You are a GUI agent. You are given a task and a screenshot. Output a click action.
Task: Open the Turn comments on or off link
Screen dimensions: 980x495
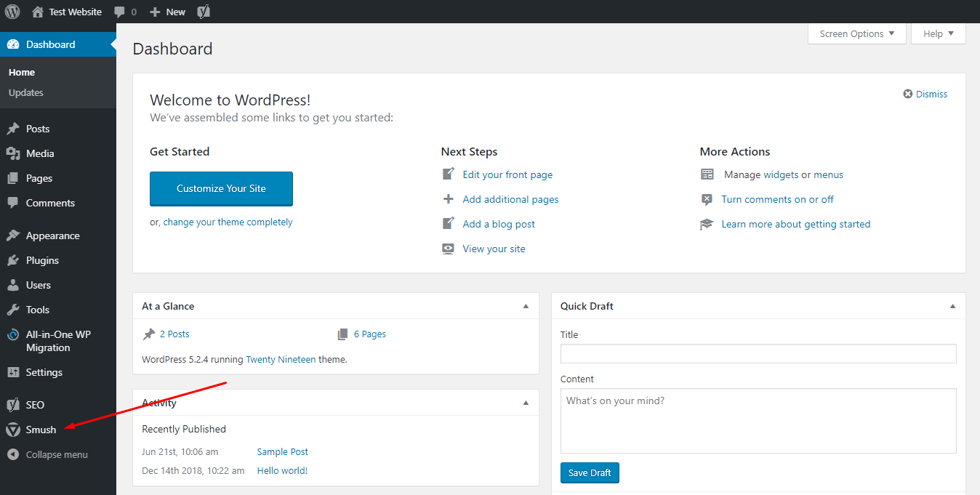coord(777,199)
